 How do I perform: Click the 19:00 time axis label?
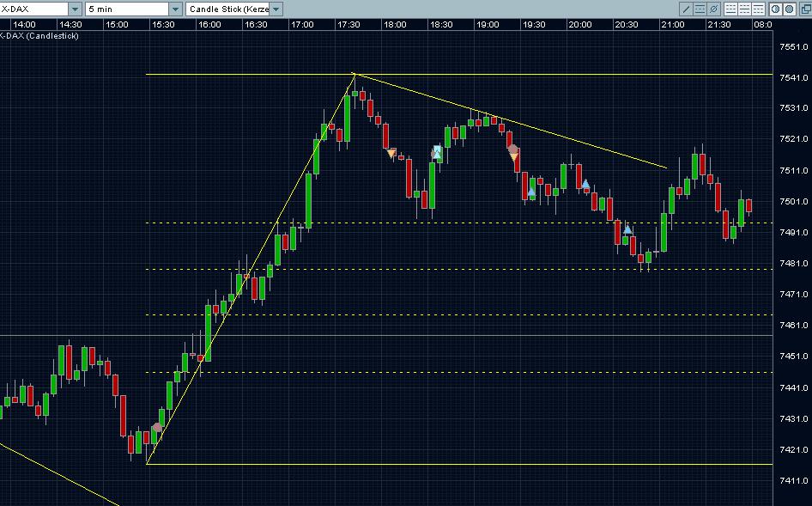(488, 24)
